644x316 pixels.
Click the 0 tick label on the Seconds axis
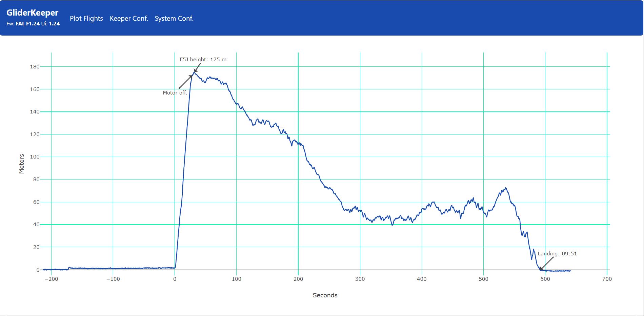(175, 279)
